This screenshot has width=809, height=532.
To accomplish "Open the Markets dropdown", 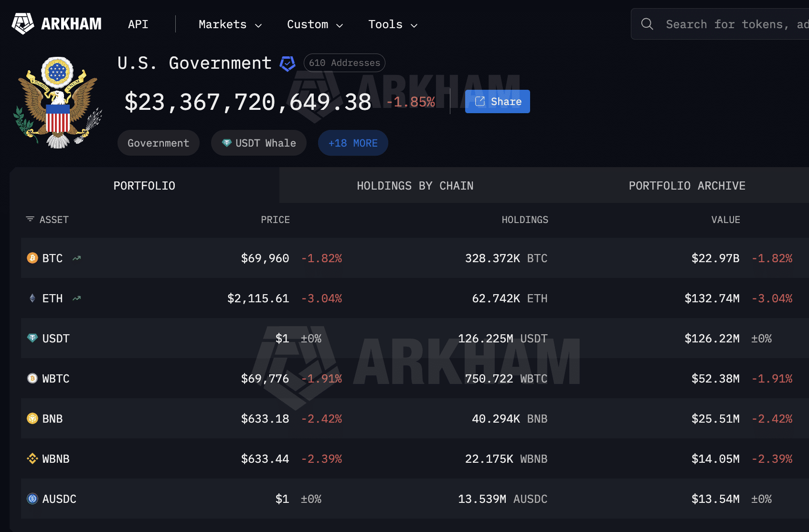I will click(x=229, y=24).
